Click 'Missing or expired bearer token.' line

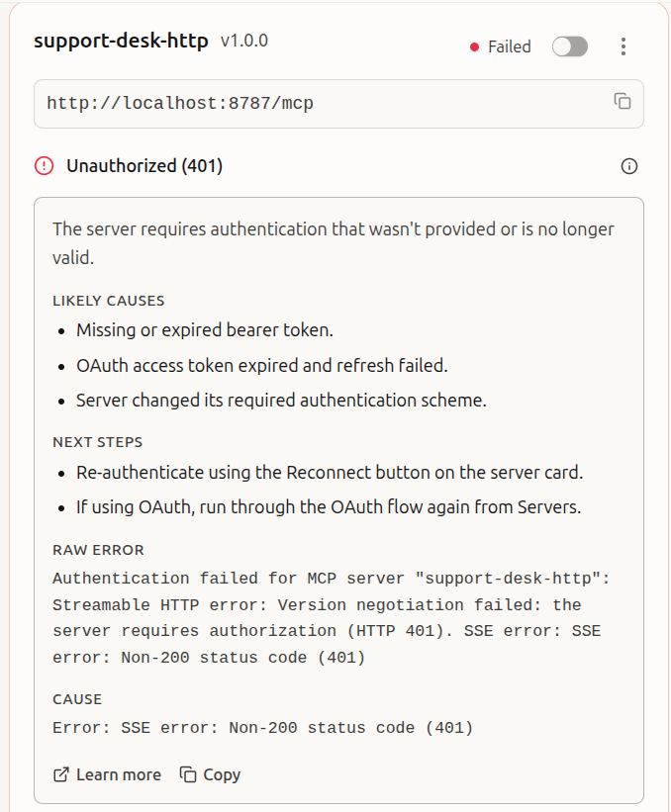click(205, 330)
